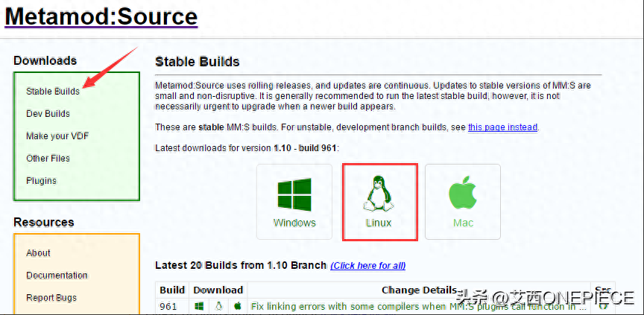The height and width of the screenshot is (315, 644).
Task: Open the Metamod:Source title link
Action: [101, 16]
